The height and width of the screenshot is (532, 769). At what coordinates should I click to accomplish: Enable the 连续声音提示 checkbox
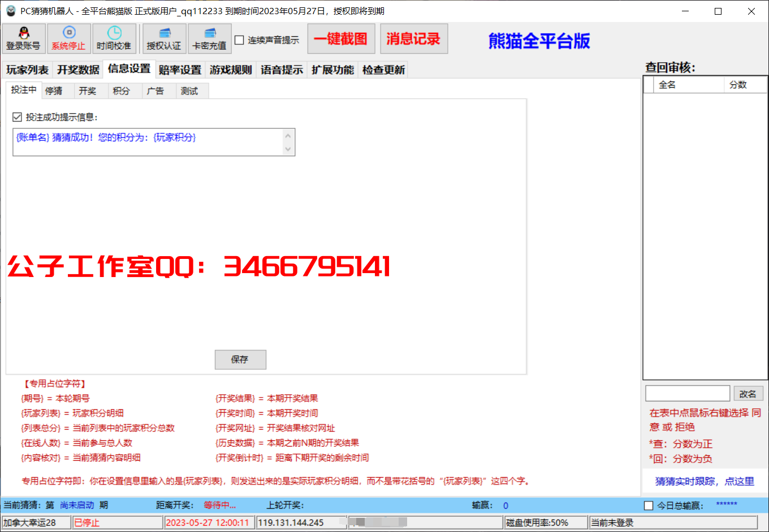pyautogui.click(x=239, y=40)
